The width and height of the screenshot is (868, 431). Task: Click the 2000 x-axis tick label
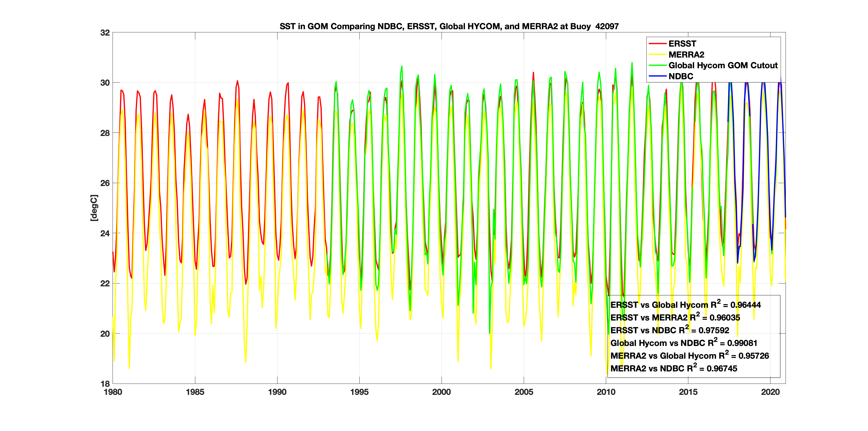pyautogui.click(x=442, y=392)
